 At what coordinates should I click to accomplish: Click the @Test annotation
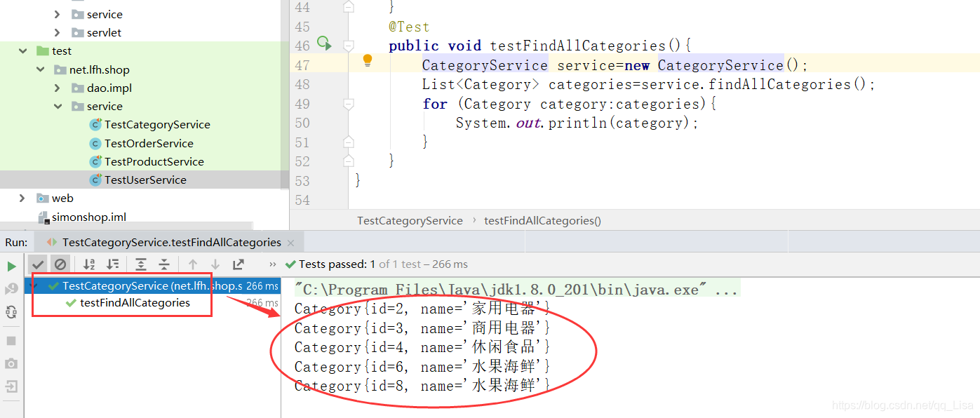pyautogui.click(x=409, y=27)
